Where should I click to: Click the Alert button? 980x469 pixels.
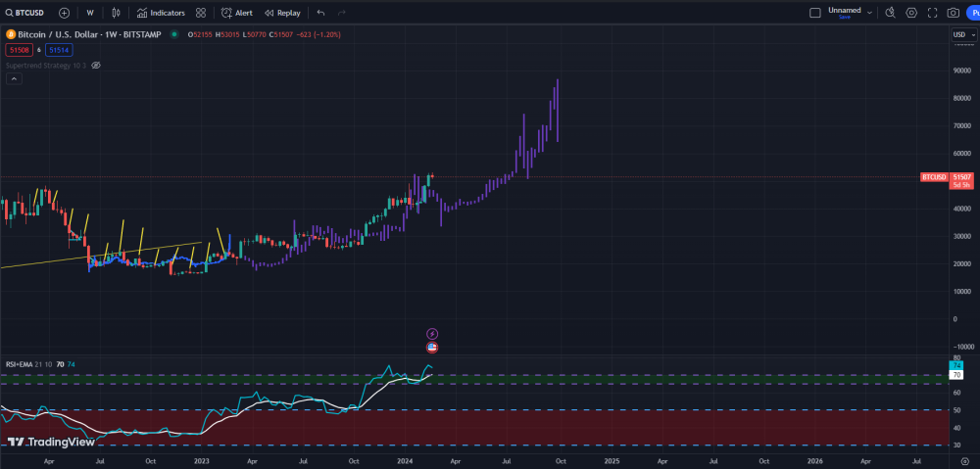(237, 13)
